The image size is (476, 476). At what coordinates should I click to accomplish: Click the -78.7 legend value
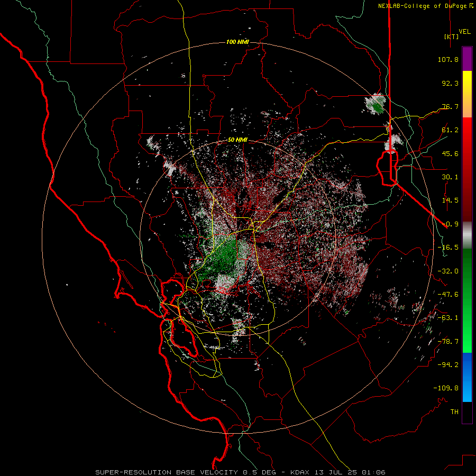[448, 342]
